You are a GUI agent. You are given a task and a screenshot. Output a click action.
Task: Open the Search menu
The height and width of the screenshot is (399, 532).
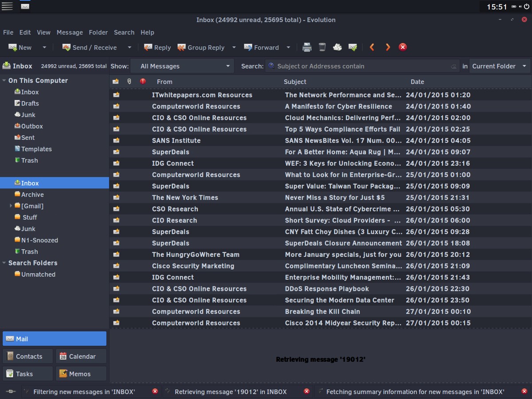124,32
